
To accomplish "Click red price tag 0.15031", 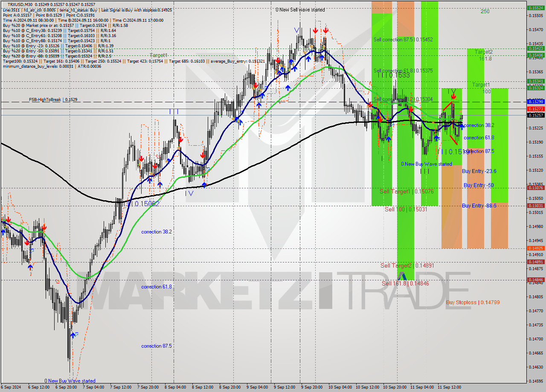I will coord(536,205).
